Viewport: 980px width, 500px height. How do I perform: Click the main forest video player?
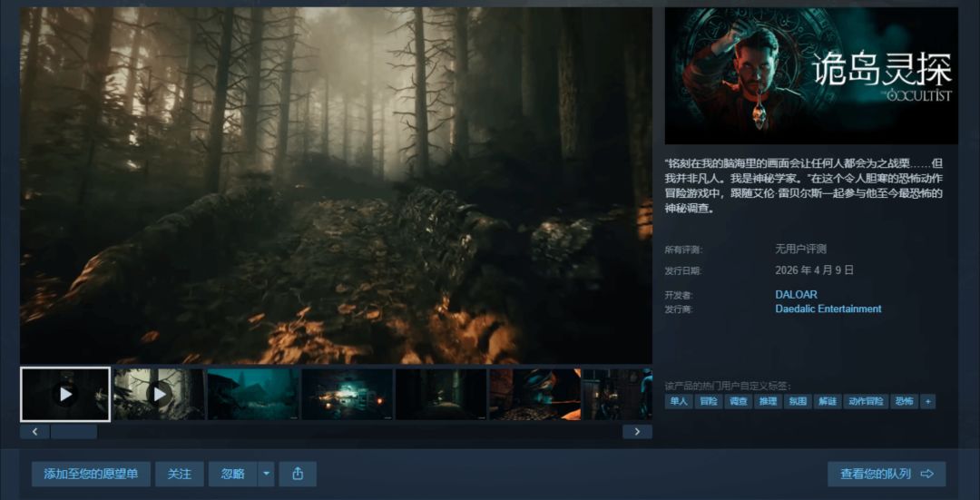(x=337, y=186)
